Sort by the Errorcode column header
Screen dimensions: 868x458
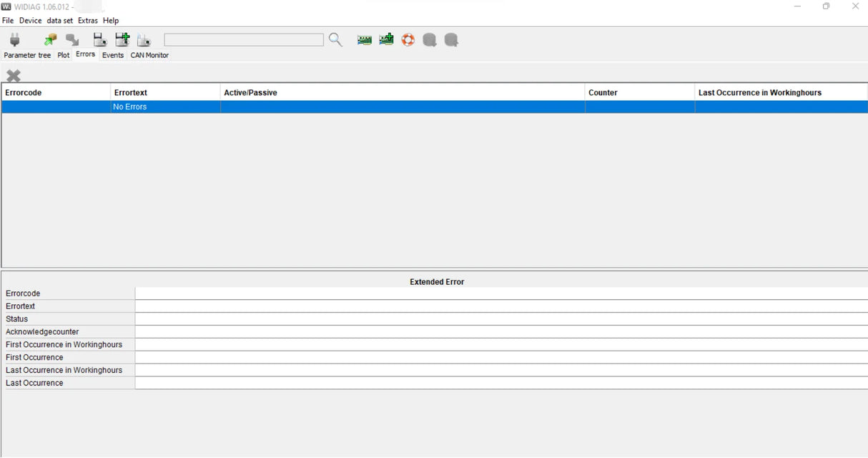56,92
